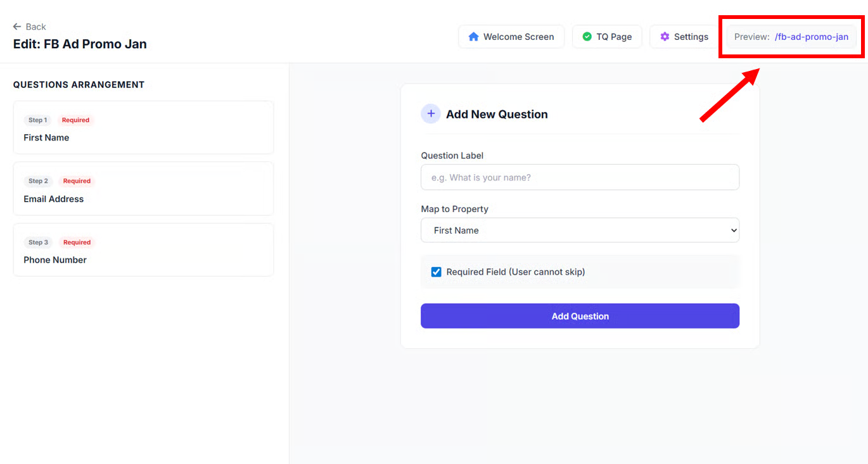This screenshot has width=868, height=464.
Task: Click the Required Field (User cannot skip) label
Action: pyautogui.click(x=515, y=272)
